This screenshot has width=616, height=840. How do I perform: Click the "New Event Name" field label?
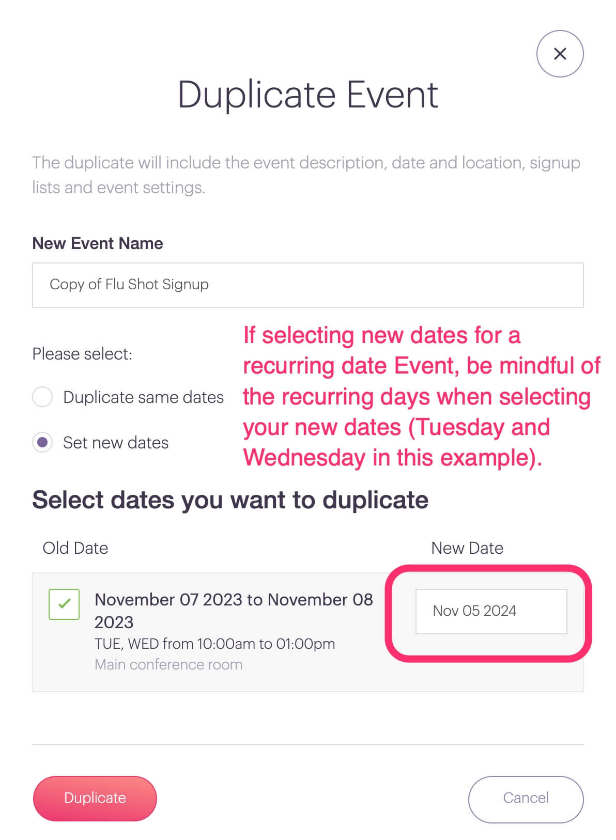pos(98,243)
